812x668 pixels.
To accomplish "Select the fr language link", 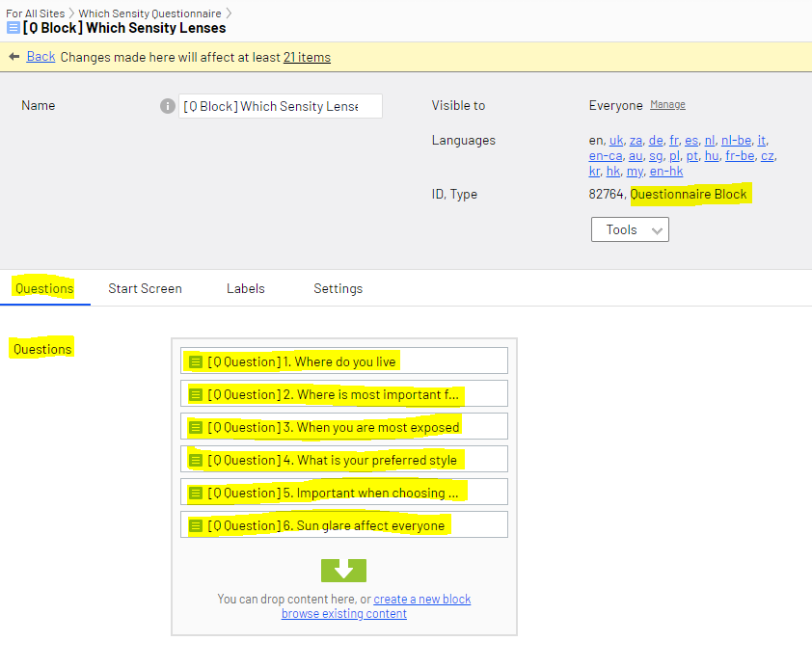I will coord(674,140).
